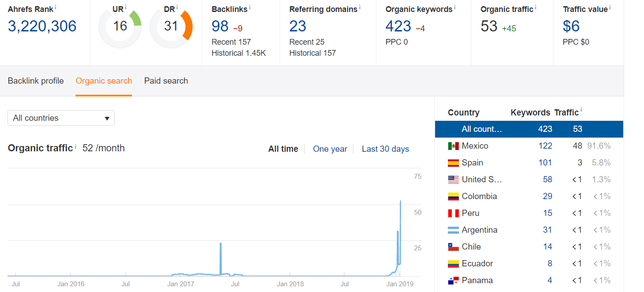
Task: Click the info icon beside Organic traffic header
Action: coord(536,8)
